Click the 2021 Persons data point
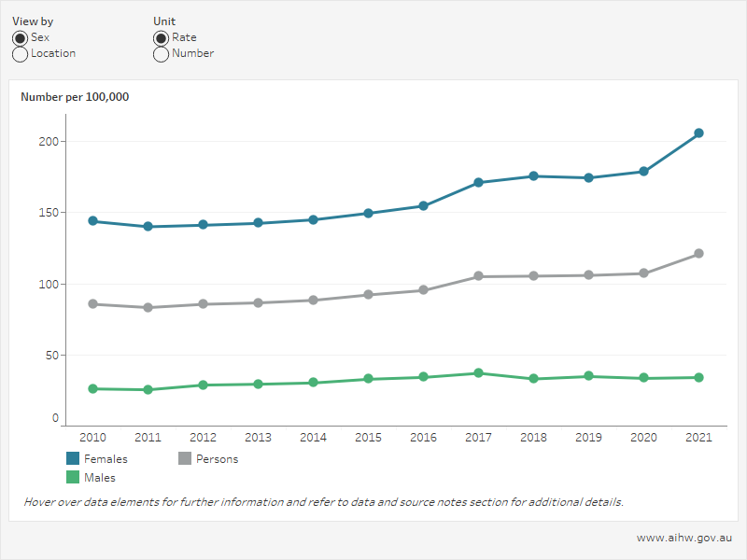The width and height of the screenshot is (747, 560). [699, 252]
